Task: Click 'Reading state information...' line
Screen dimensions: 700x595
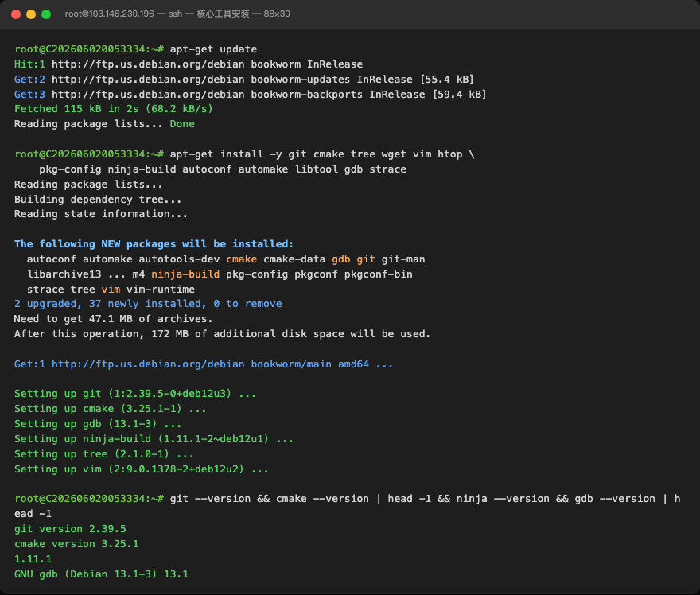Action: tap(101, 214)
